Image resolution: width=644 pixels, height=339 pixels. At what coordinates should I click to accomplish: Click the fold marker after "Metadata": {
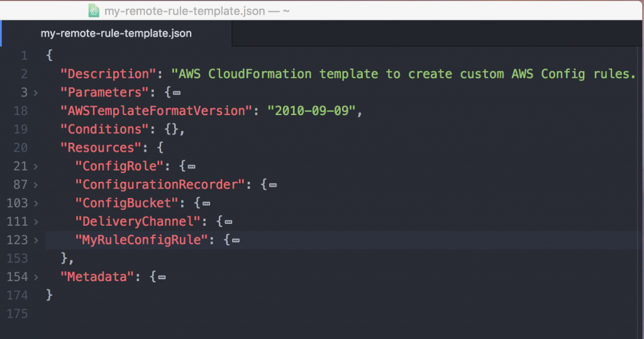point(162,278)
